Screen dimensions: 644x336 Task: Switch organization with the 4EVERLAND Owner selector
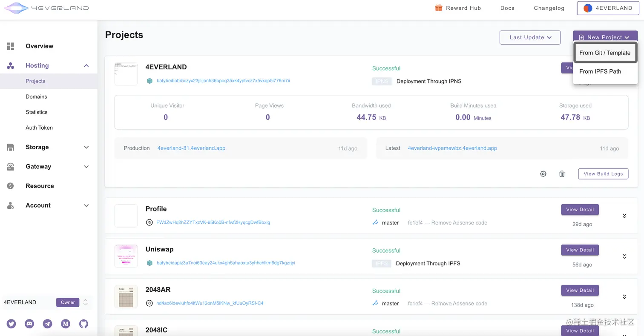pyautogui.click(x=46, y=302)
